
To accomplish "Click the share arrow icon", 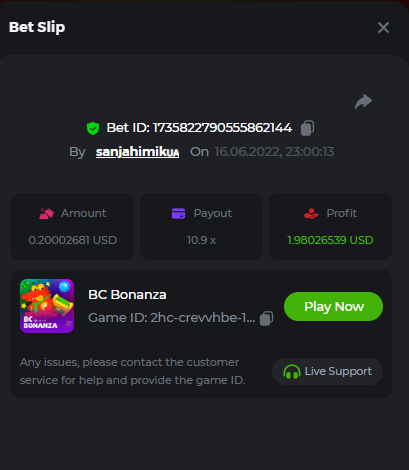I will coord(363,101).
